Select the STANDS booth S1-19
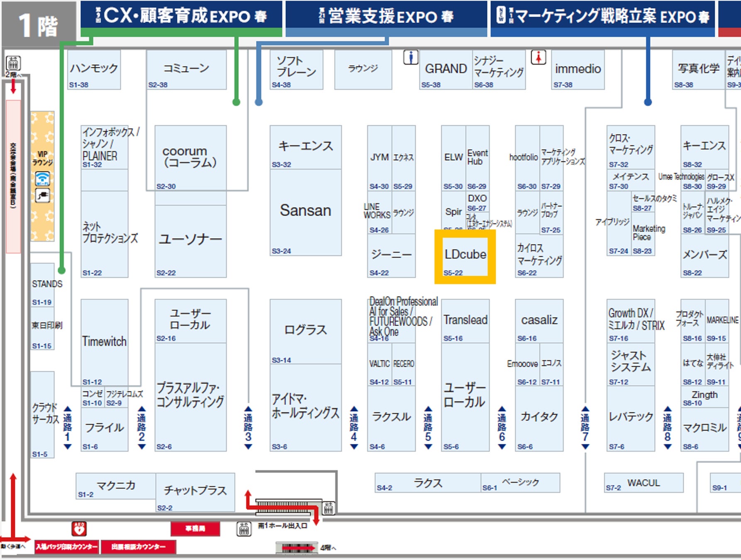Screen dimensions: 741x560 coord(42,285)
